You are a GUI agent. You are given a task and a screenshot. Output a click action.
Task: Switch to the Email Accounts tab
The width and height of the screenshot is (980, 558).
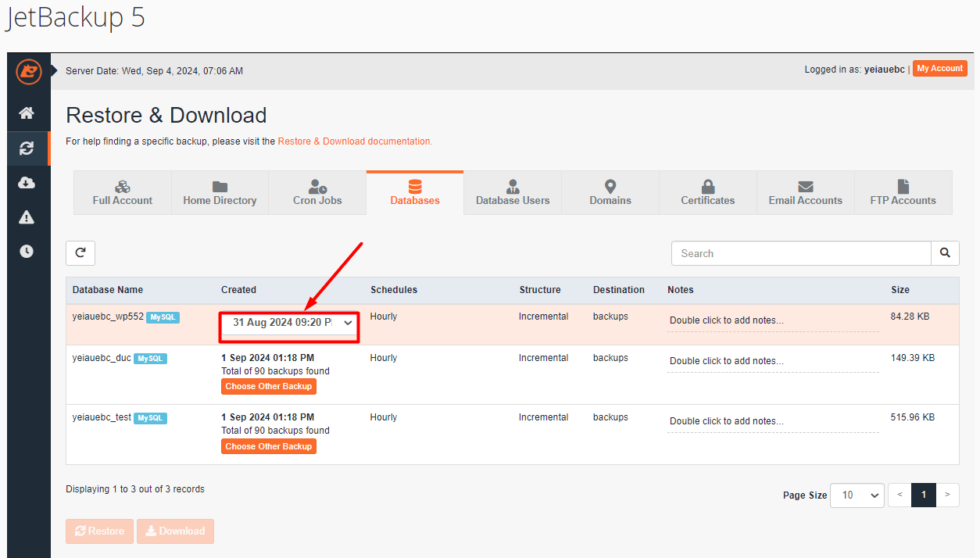[x=806, y=192]
